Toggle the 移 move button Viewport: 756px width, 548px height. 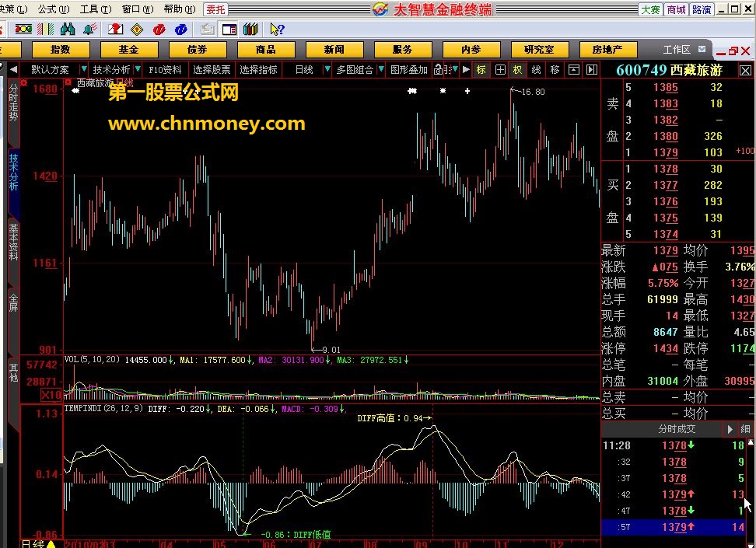tap(555, 70)
